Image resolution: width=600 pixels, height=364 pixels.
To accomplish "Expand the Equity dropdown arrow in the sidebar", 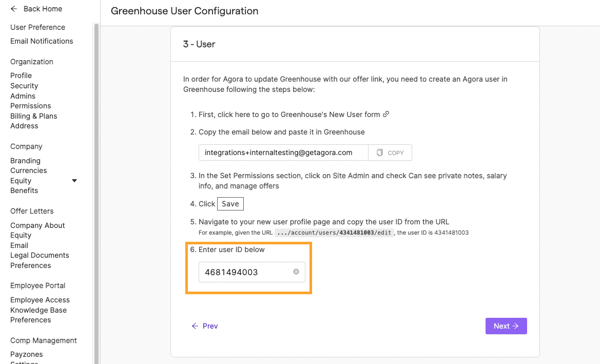I will point(74,181).
